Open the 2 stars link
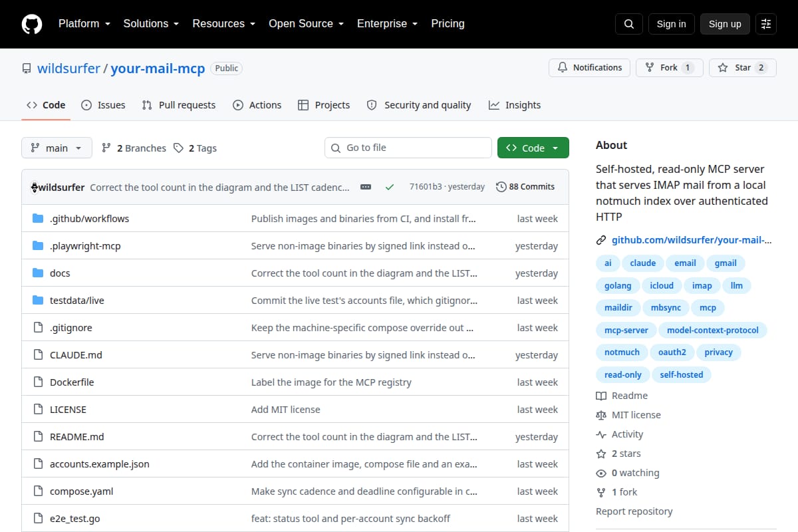Image resolution: width=798 pixels, height=532 pixels. tap(618, 454)
